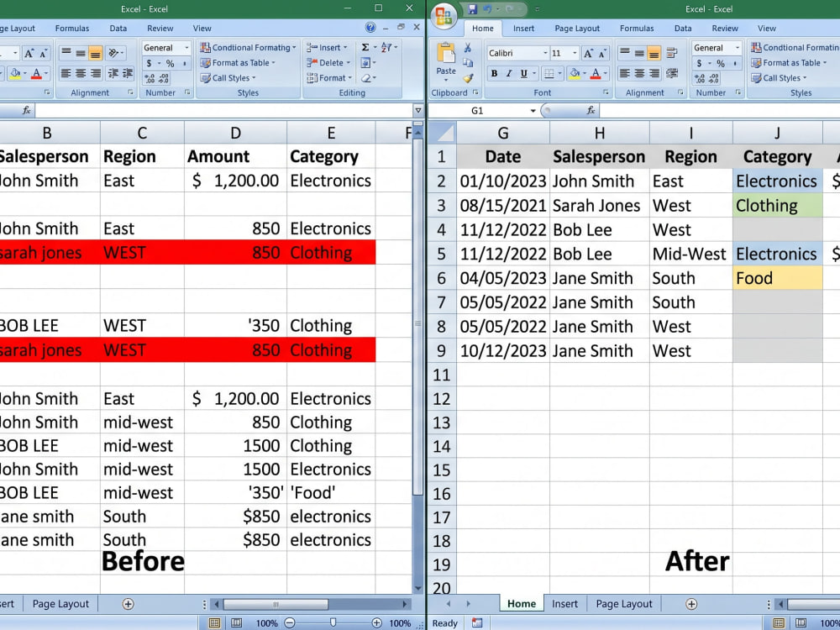Increase font size in the right window
Screen dimensions: 840x630
[588, 53]
